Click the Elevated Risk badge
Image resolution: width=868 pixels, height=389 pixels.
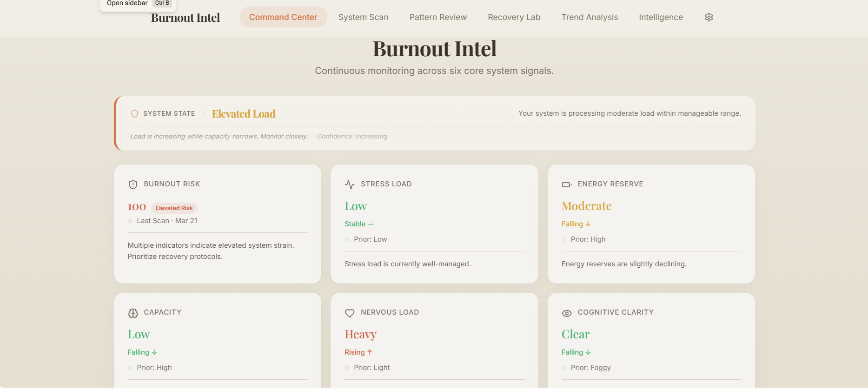point(174,208)
